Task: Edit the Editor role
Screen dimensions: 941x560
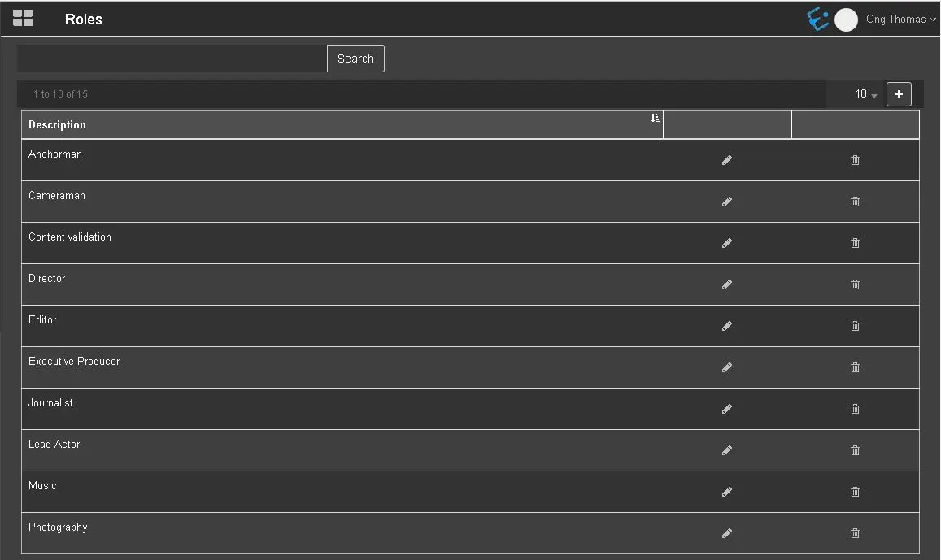Action: click(x=727, y=326)
